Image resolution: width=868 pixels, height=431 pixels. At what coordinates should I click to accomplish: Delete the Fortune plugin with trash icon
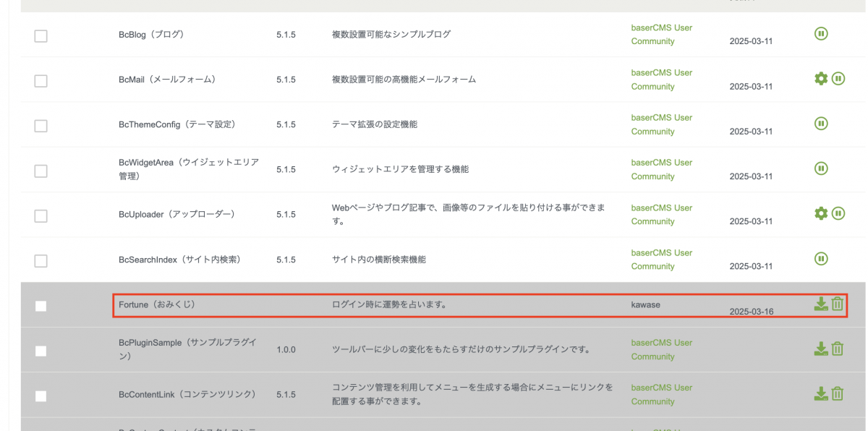coord(838,304)
